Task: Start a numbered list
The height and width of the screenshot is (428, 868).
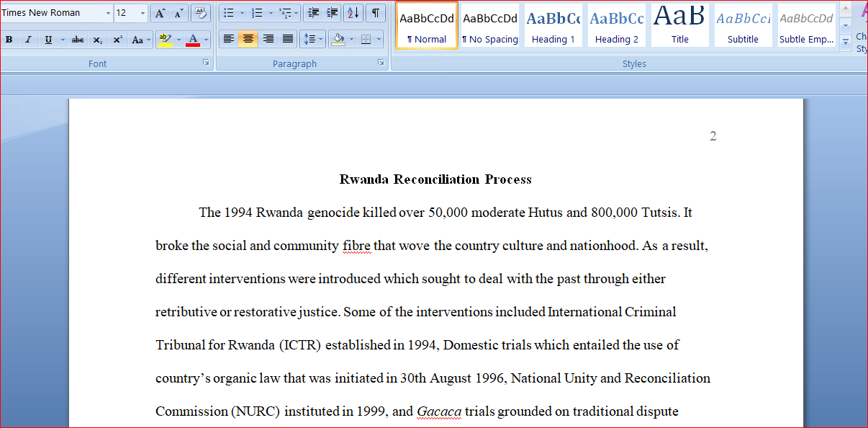Action: point(257,13)
